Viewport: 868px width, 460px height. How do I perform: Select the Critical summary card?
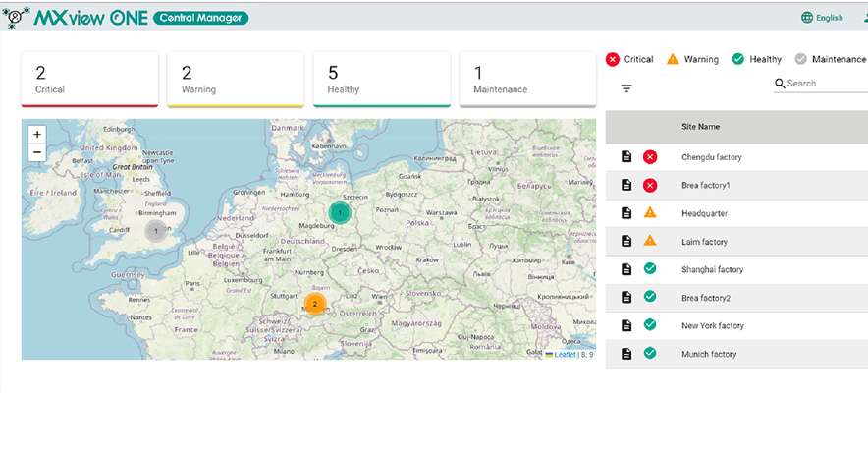click(x=89, y=79)
